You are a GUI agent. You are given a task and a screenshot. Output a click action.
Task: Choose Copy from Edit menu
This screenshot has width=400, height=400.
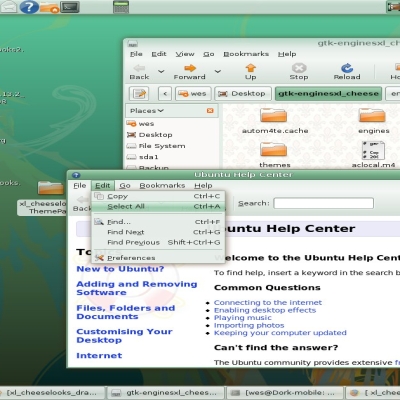pos(158,196)
